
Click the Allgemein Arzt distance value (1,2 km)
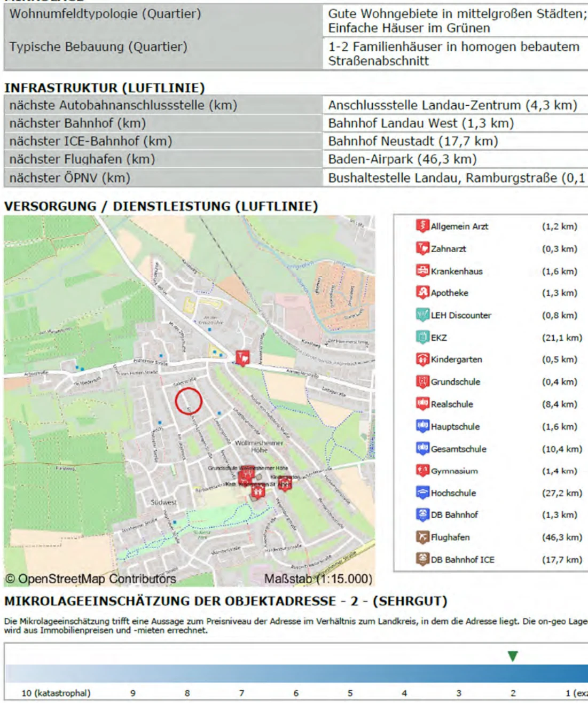tap(560, 226)
